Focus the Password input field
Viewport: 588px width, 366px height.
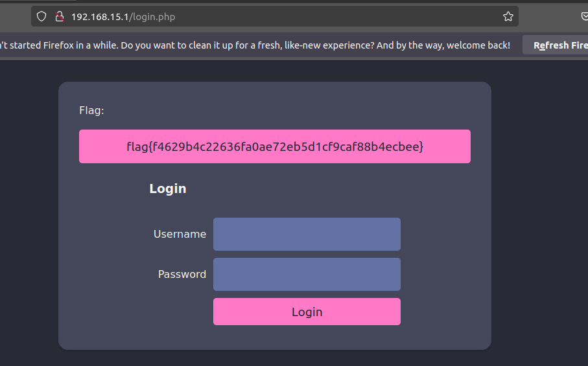pos(307,274)
